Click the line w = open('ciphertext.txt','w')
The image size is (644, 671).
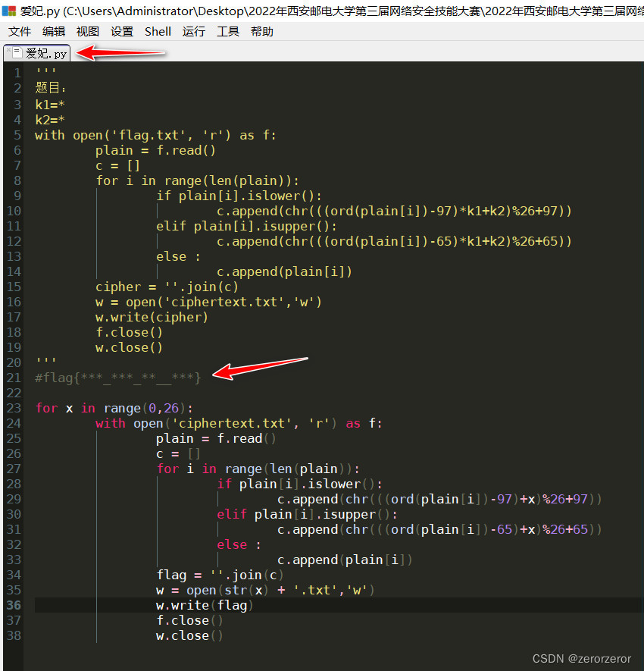(208, 302)
